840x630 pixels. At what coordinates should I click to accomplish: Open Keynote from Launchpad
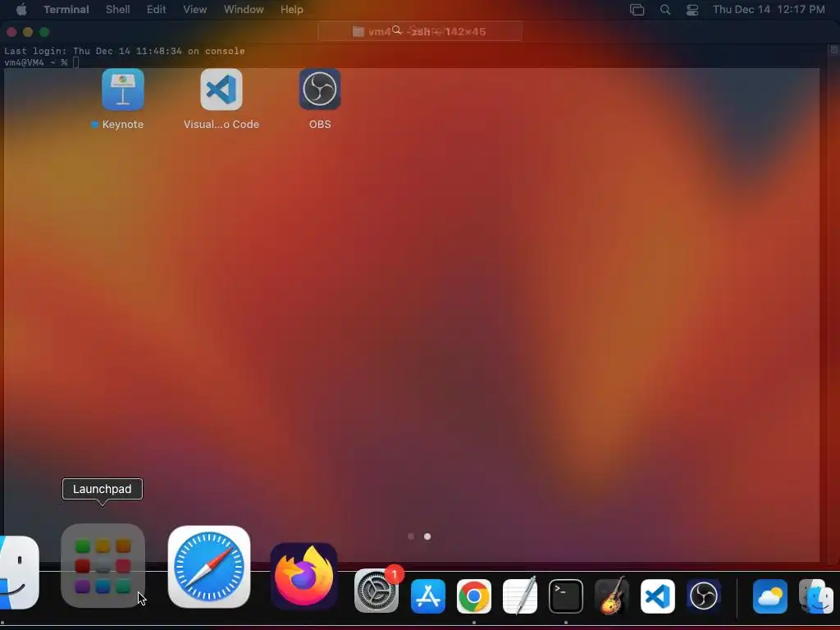point(123,89)
